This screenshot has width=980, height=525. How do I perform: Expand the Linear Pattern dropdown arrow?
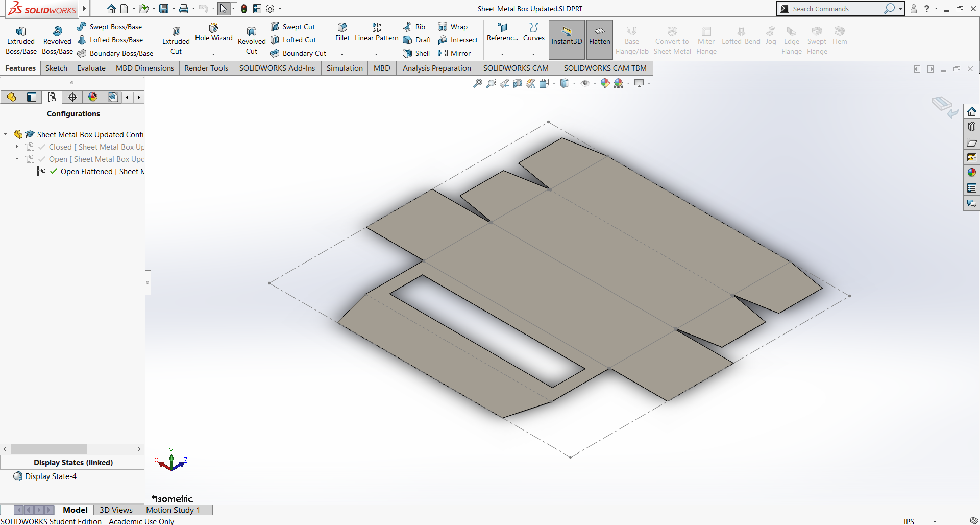[x=377, y=54]
